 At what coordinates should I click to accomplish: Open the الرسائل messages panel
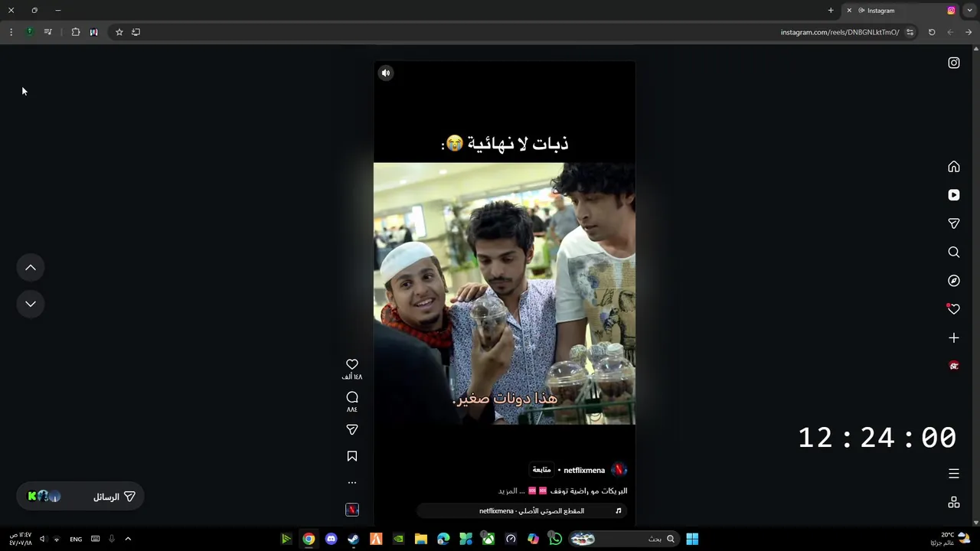point(81,497)
